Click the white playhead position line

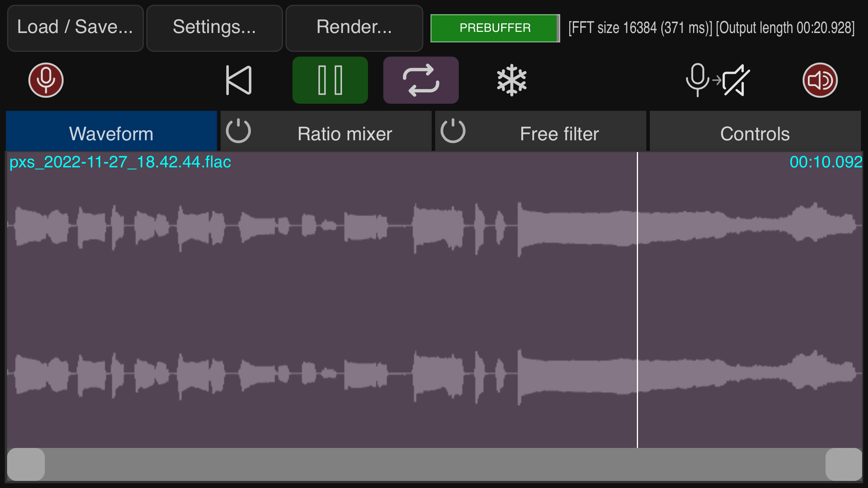637,300
